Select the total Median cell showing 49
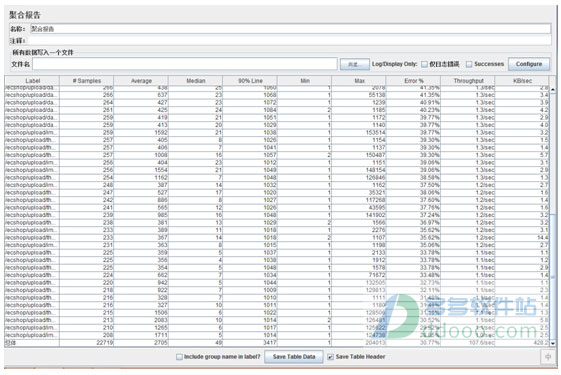Viewport: 561px width, 375px height. click(x=195, y=343)
